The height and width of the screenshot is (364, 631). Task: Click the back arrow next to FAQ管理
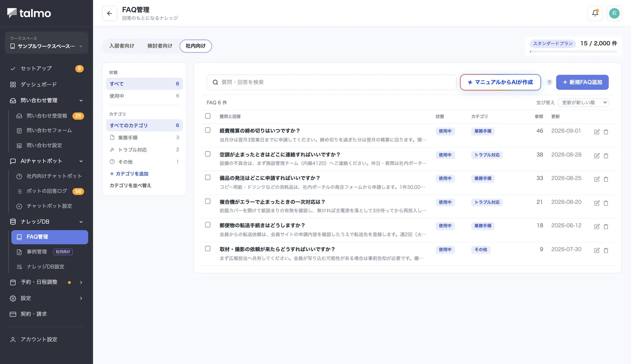(109, 13)
